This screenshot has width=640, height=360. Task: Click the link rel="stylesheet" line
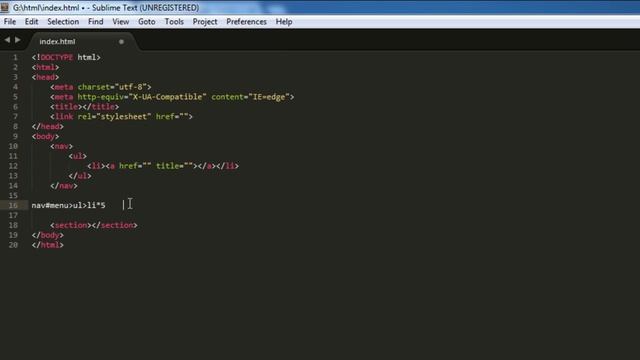[121, 116]
